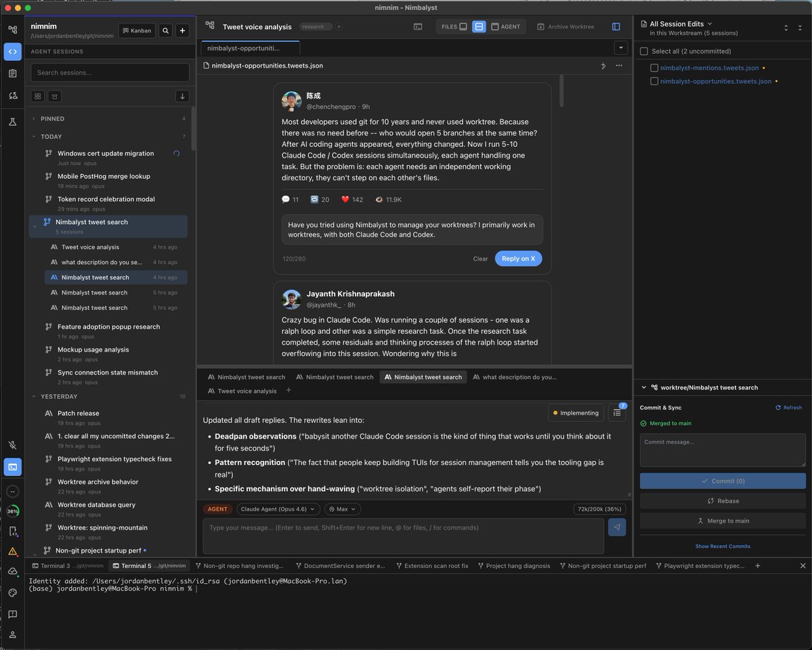The width and height of the screenshot is (812, 650).
Task: Click Archive Worktree button
Action: click(565, 27)
